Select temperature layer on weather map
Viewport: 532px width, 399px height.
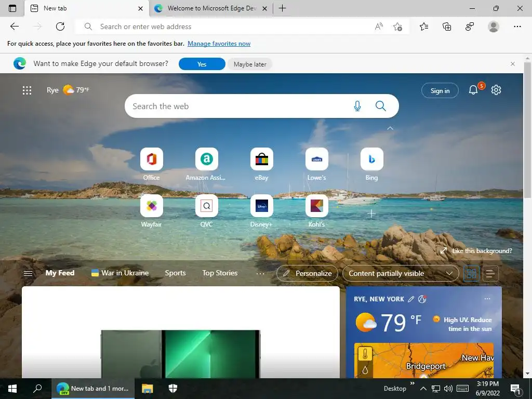[x=365, y=354]
